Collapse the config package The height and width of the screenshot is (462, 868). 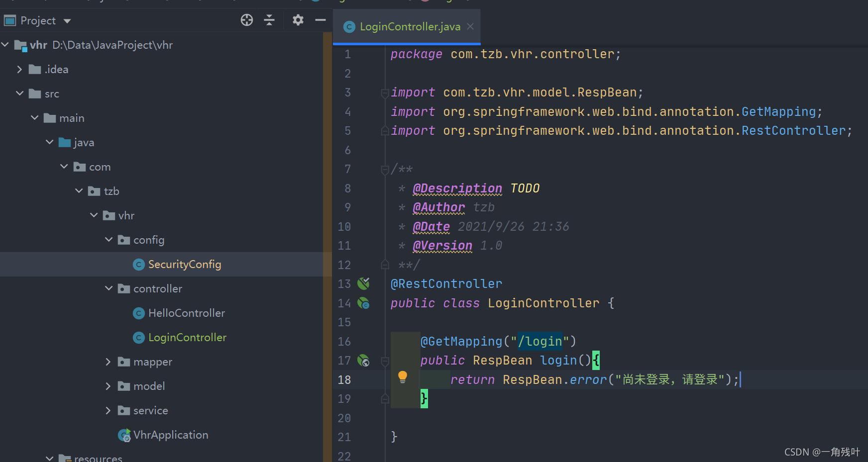108,240
